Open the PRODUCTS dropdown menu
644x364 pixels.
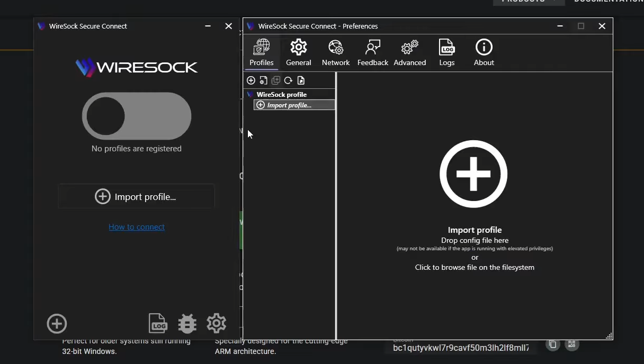pos(529,2)
